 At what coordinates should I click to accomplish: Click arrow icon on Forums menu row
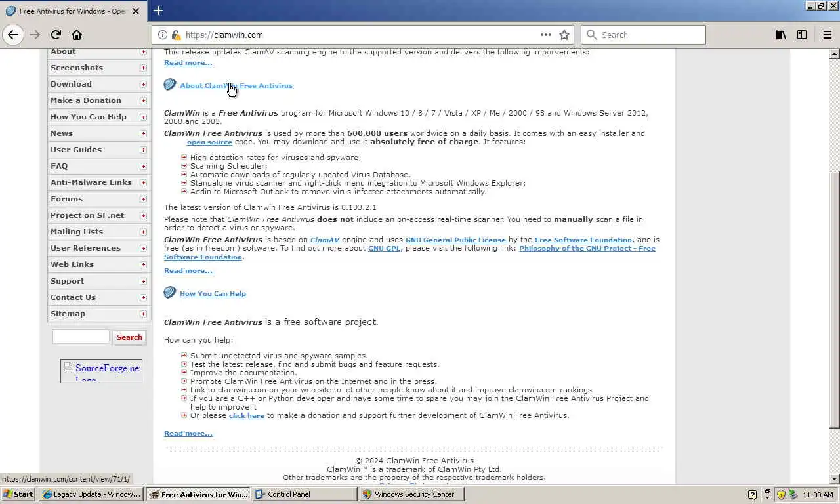tap(143, 199)
